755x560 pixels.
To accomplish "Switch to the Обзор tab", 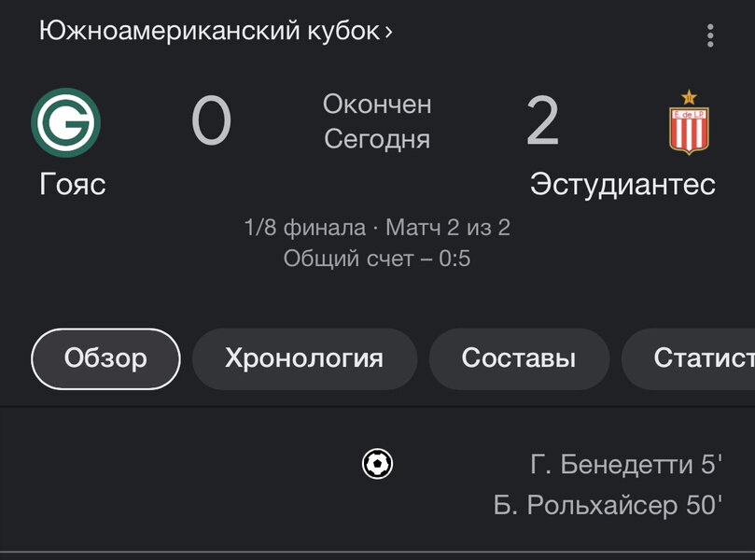I will pyautogui.click(x=105, y=358).
